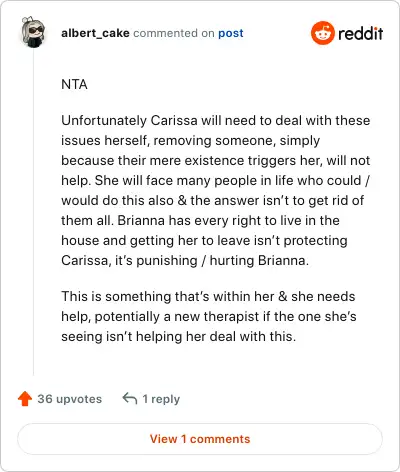Viewport: 400px width, 472px height.
Task: Click the "NTA" verdict text
Action: [x=74, y=84]
